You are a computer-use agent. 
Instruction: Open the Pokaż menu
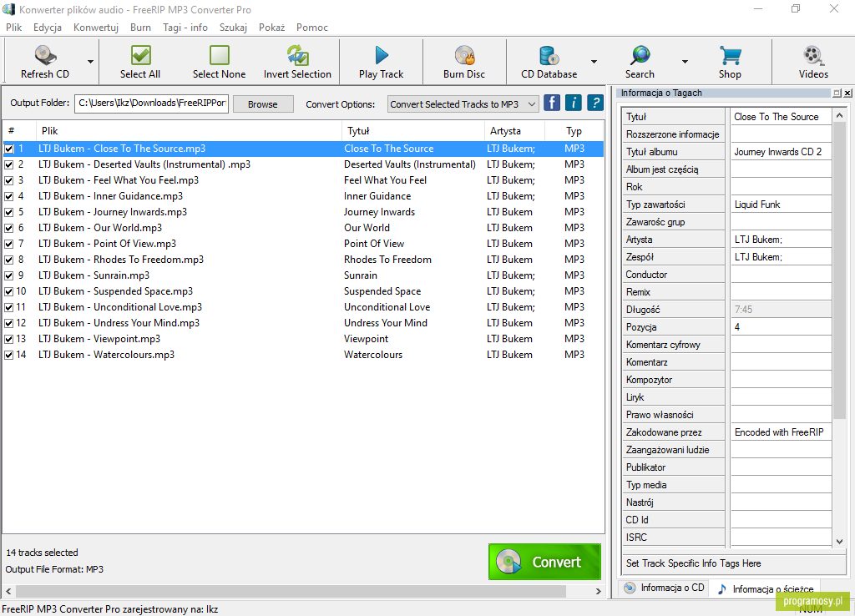272,28
